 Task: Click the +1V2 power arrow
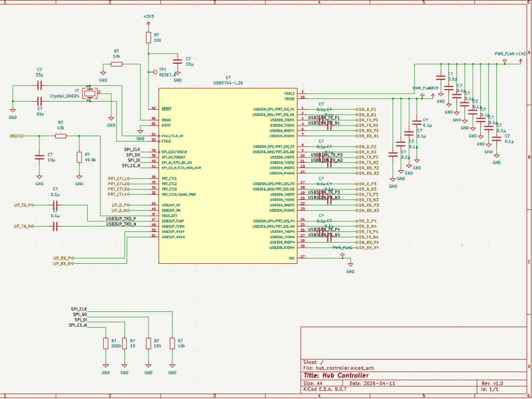521,61
